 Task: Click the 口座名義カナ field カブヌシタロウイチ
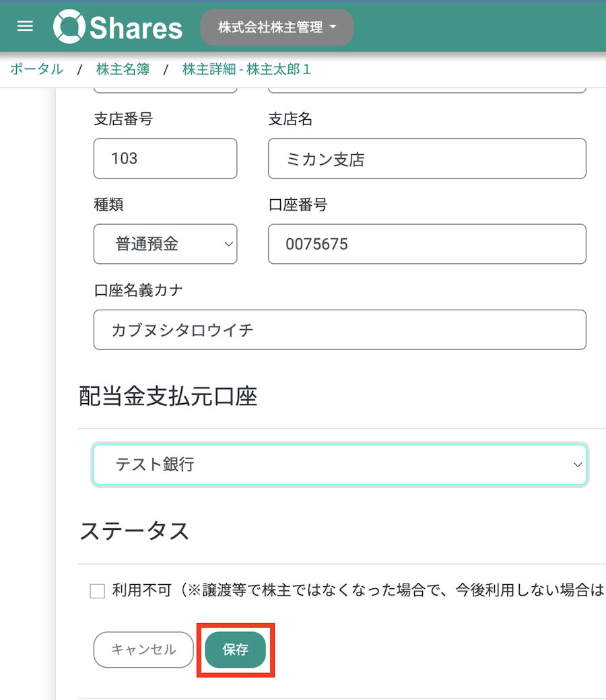(340, 330)
